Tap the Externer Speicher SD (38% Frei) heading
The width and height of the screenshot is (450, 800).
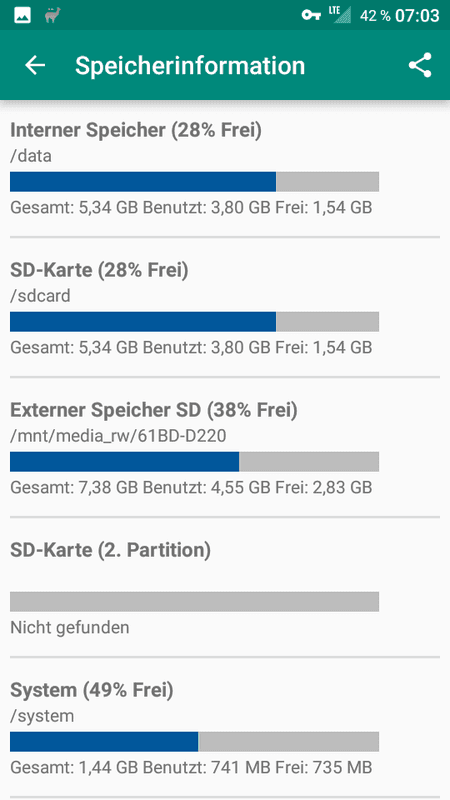[x=154, y=410]
